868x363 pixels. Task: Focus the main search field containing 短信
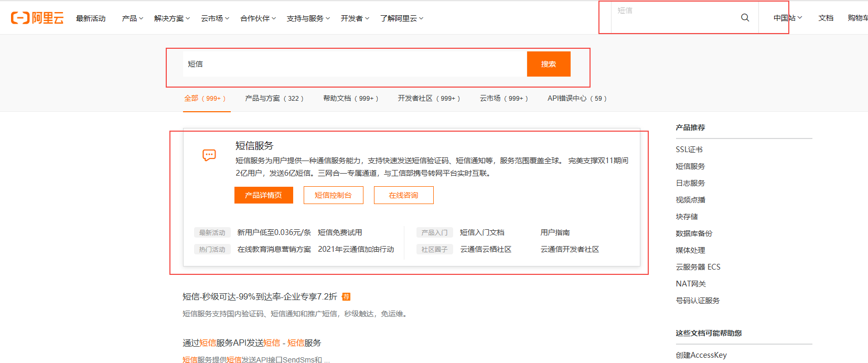coord(355,64)
